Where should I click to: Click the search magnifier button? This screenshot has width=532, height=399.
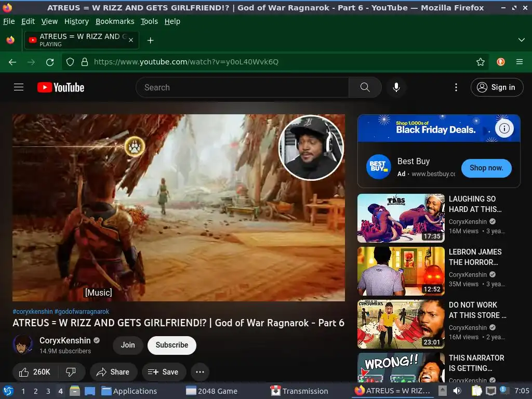(365, 87)
